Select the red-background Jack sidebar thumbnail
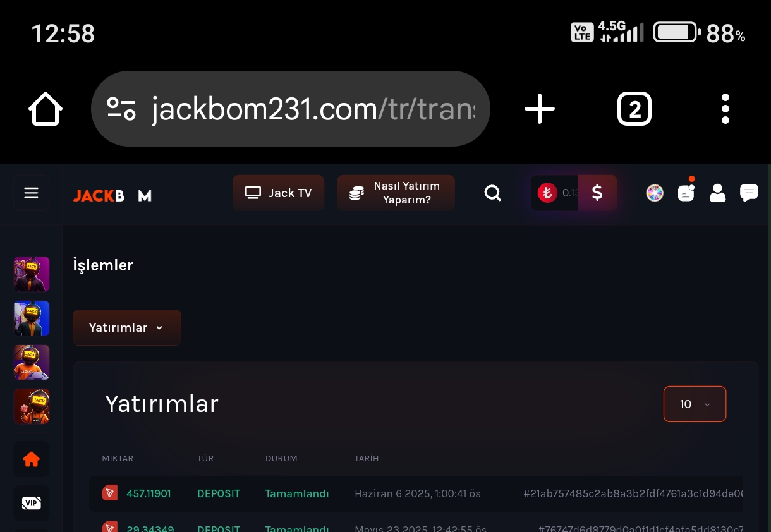The width and height of the screenshot is (771, 532). pyautogui.click(x=32, y=406)
